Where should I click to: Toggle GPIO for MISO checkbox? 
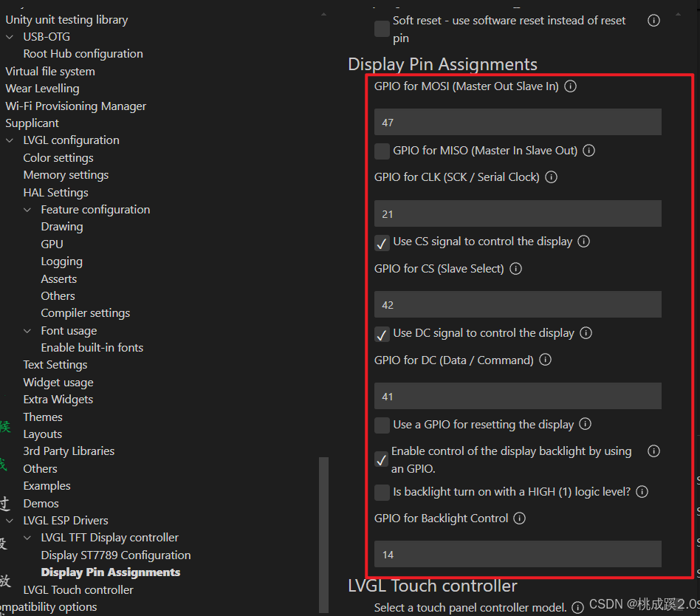point(382,151)
